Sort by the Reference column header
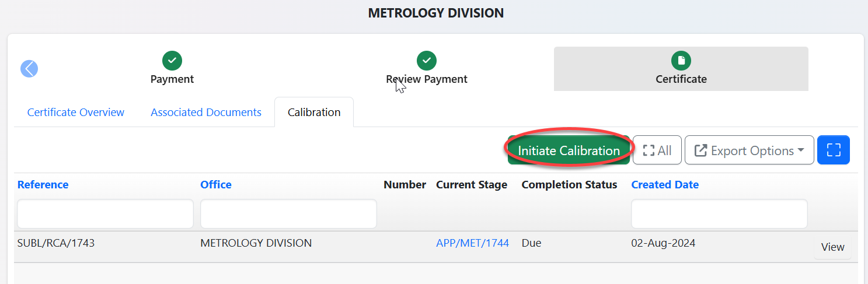This screenshot has height=284, width=868. click(43, 185)
